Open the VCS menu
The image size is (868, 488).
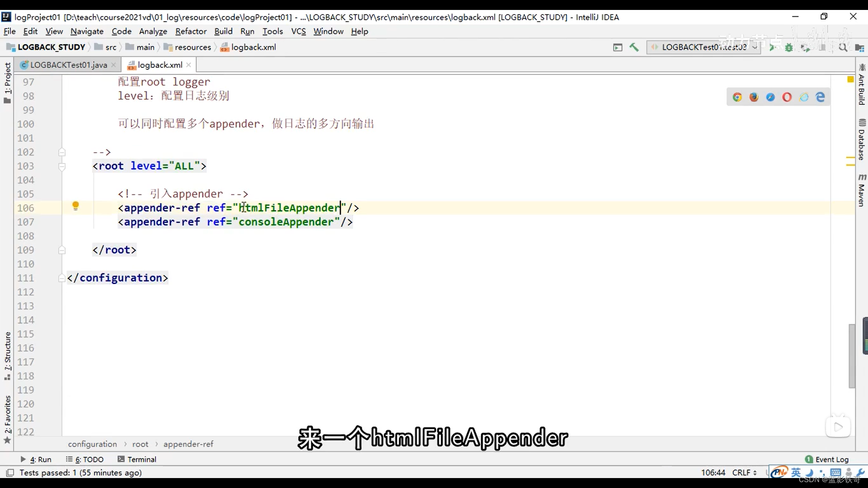(298, 31)
